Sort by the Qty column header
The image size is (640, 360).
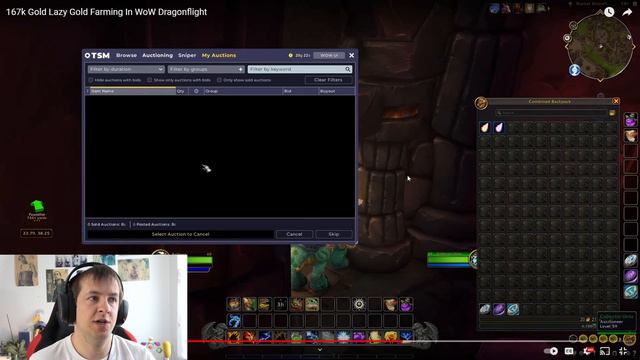[181, 91]
